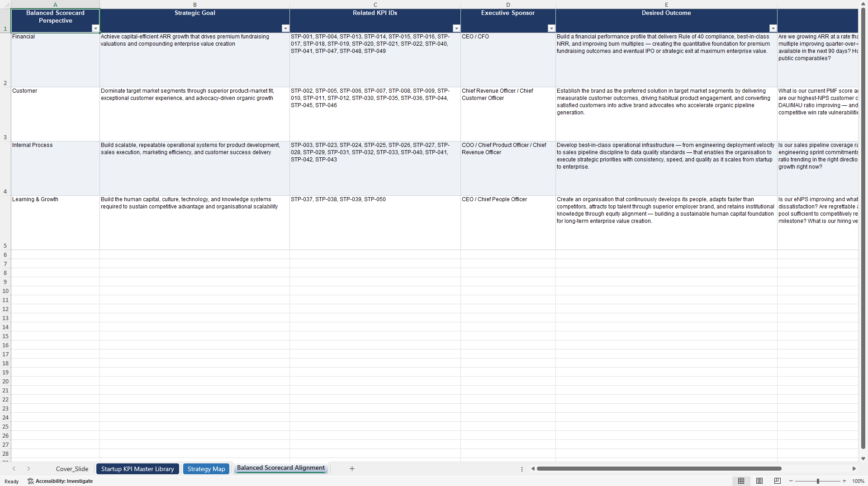
Task: Switch to Page Layout view icon
Action: [759, 481]
